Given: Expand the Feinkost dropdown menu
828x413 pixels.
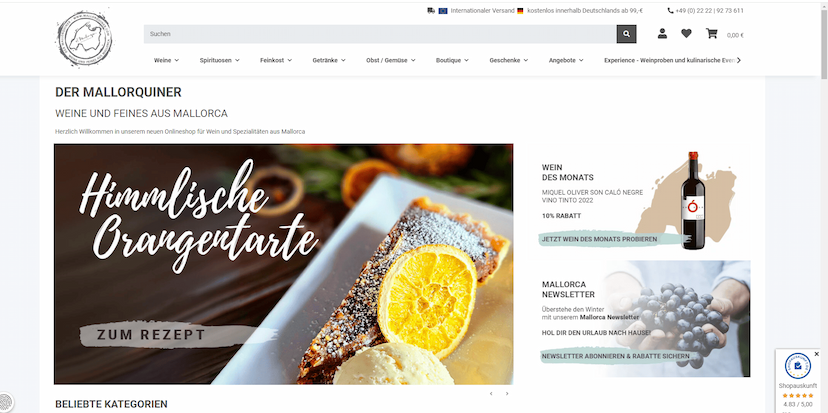Looking at the screenshot, I should pos(276,60).
